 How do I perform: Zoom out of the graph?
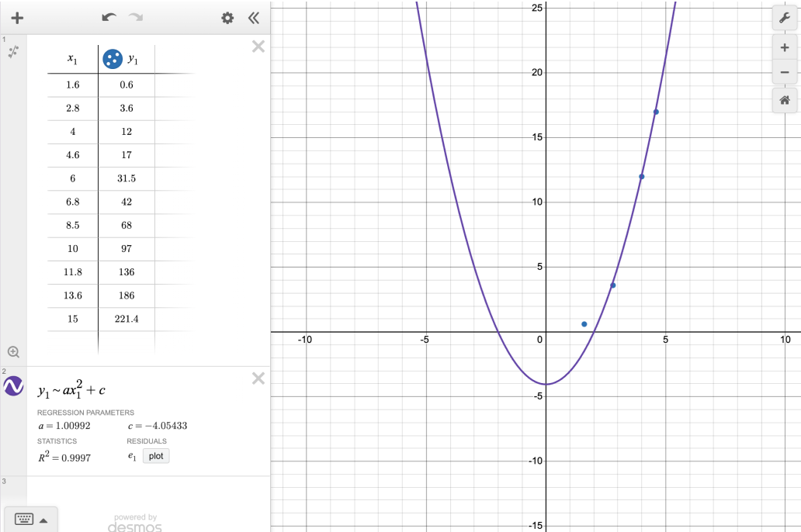pos(784,73)
